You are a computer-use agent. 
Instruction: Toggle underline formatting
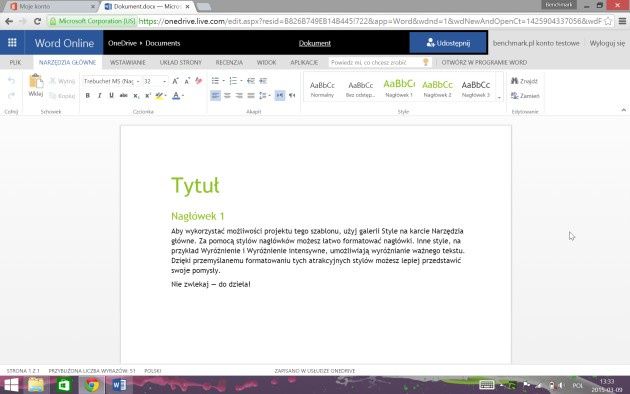point(111,96)
